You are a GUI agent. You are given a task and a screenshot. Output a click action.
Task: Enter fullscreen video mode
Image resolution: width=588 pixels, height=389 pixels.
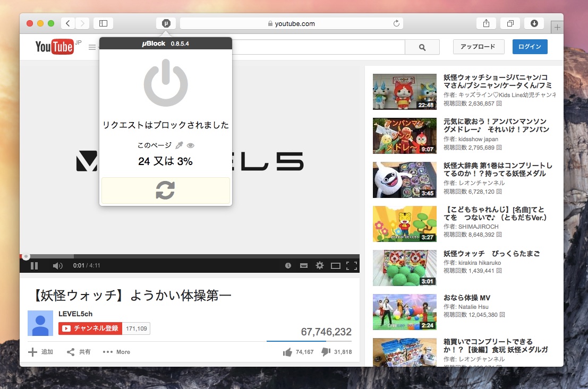coord(352,266)
